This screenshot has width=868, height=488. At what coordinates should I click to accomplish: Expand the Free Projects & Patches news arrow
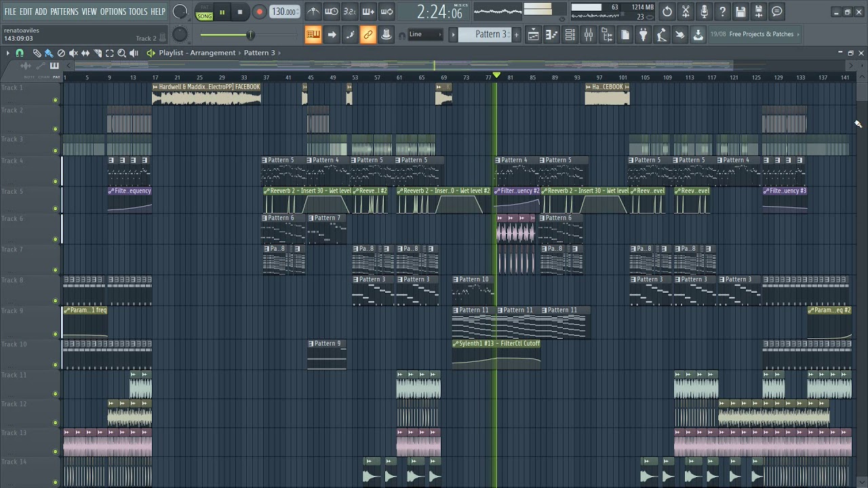(797, 34)
